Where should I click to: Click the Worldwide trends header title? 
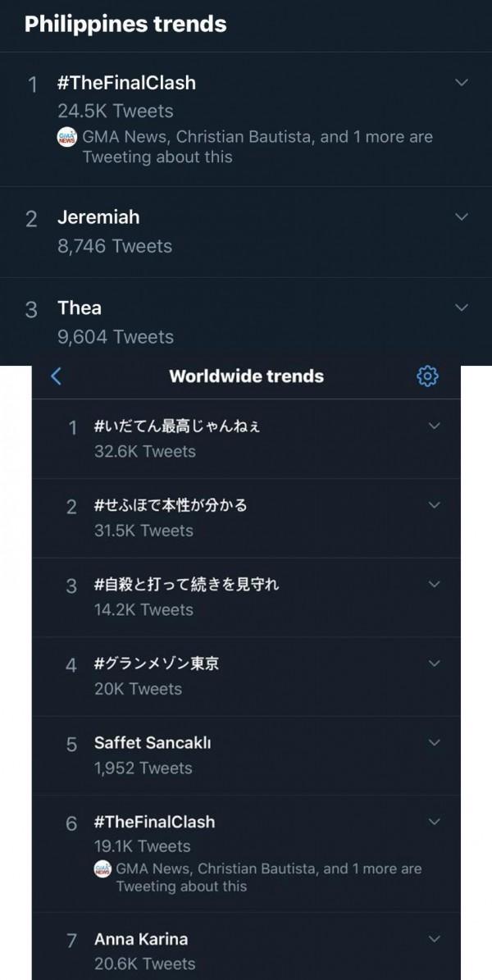tap(246, 376)
